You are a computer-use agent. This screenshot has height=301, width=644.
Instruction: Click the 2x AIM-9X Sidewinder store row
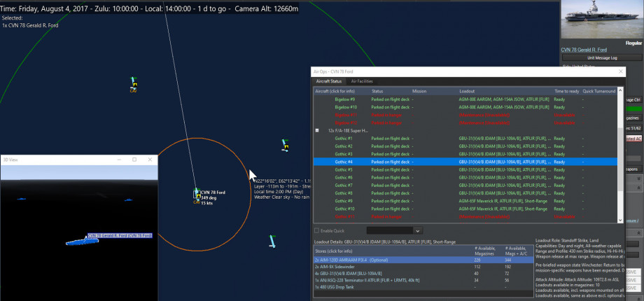(423, 267)
